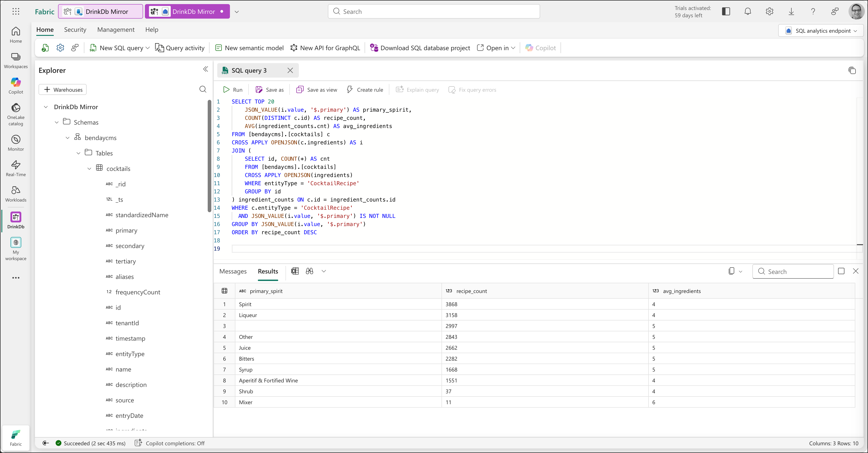Open the SQL analytics endpoint switcher
The image size is (868, 453).
[x=821, y=31]
